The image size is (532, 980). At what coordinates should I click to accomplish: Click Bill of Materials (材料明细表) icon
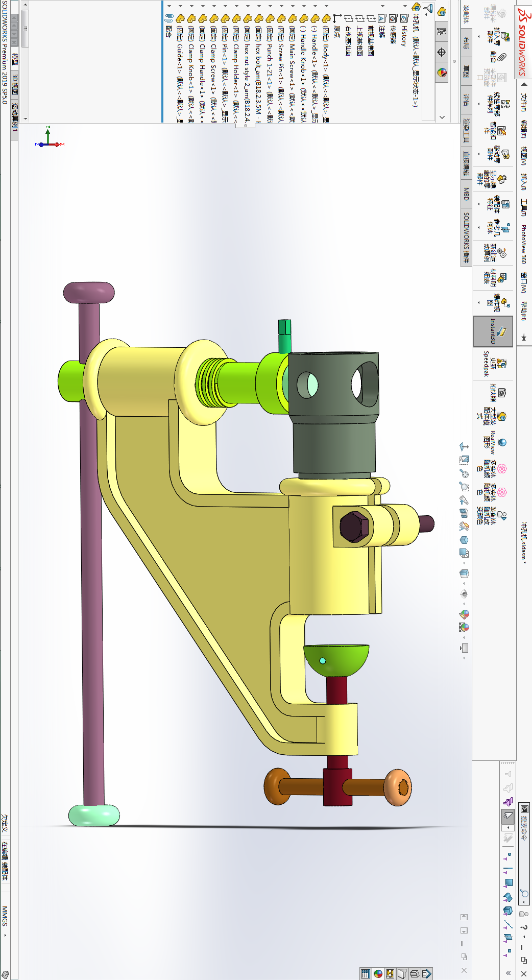coord(502,278)
